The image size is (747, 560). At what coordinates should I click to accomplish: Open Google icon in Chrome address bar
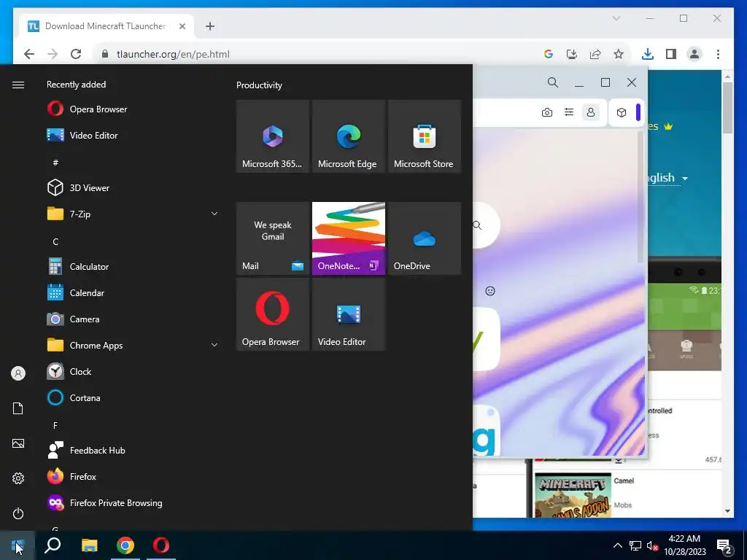tap(549, 54)
